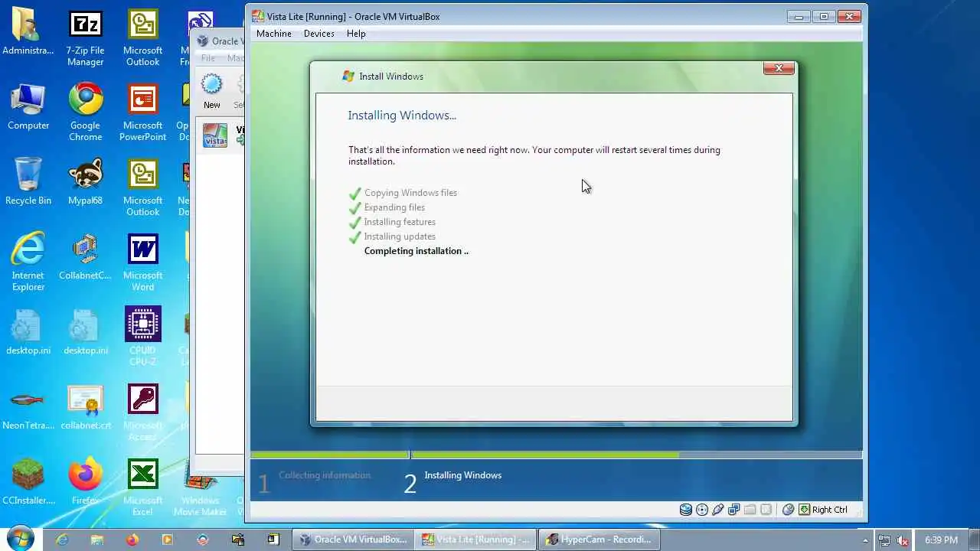Click 'Installing updates' step text
980x551 pixels.
pos(400,236)
